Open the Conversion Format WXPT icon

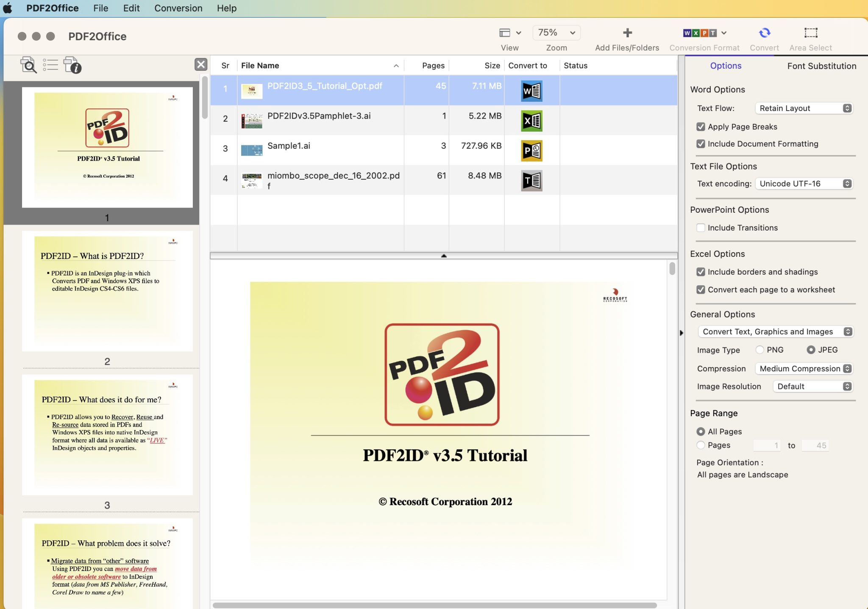click(x=699, y=33)
